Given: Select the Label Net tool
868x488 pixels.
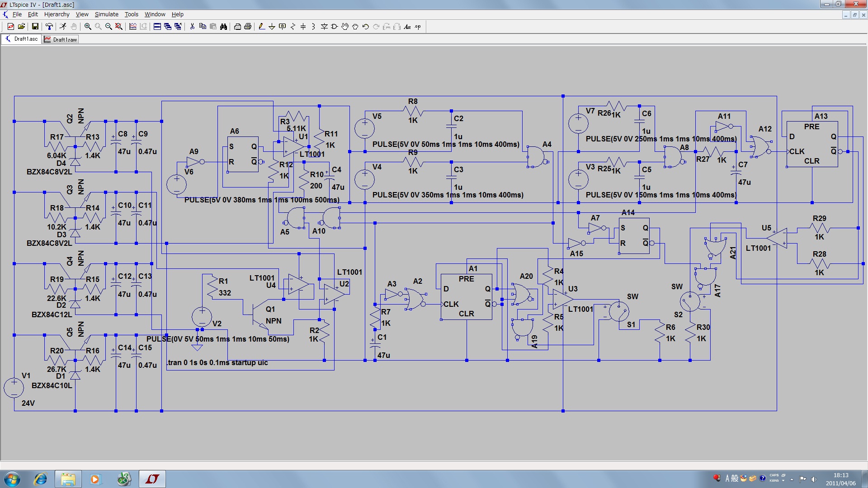Looking at the screenshot, I should coord(282,27).
